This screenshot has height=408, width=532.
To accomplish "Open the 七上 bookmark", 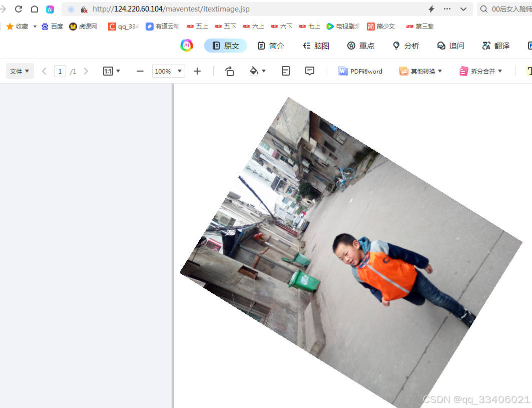I will [309, 27].
